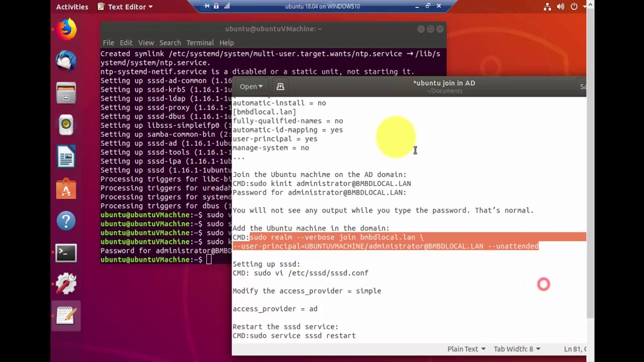This screenshot has width=644, height=362.
Task: Click line CMD:sudo service sssd restart
Action: [294, 336]
